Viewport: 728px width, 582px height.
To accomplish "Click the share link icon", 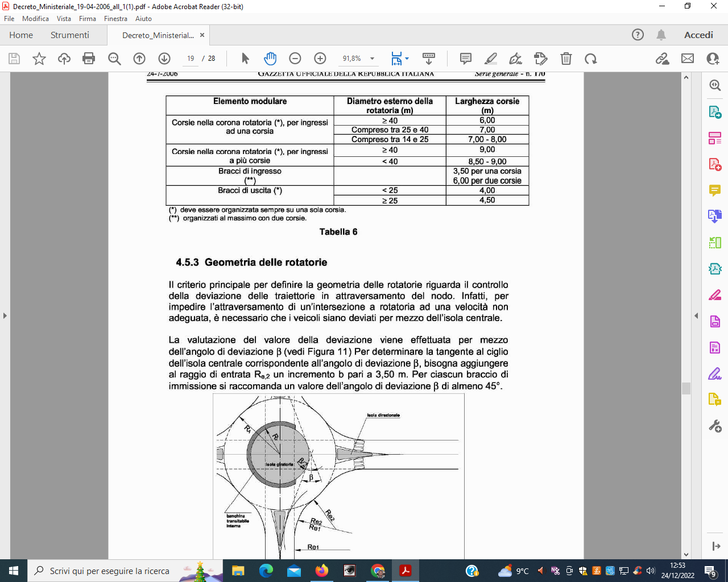I will pyautogui.click(x=663, y=59).
